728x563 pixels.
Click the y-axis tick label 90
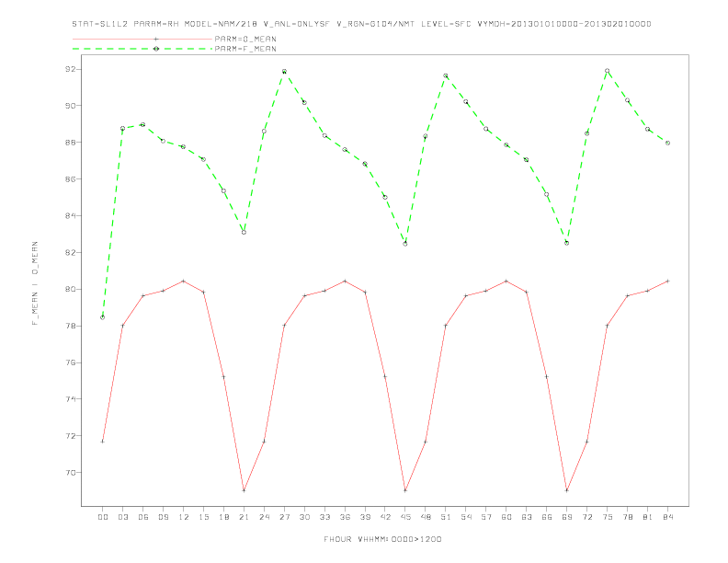click(70, 106)
